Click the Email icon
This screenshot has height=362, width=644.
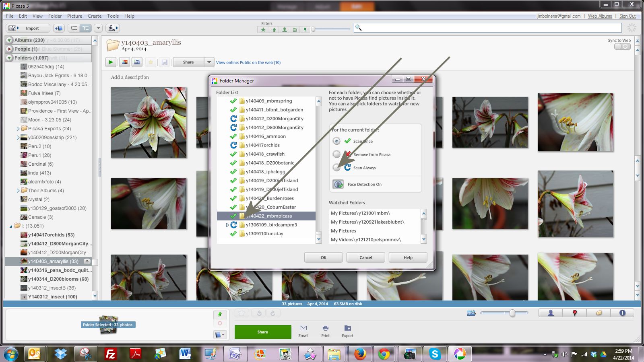(303, 331)
